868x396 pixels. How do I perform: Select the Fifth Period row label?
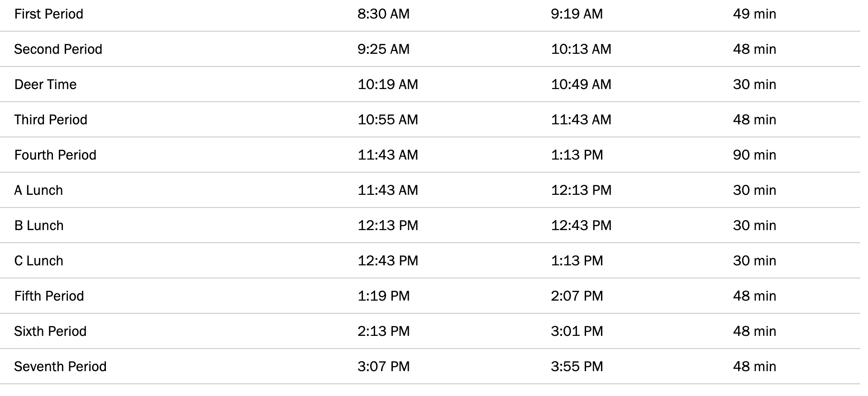pos(49,296)
